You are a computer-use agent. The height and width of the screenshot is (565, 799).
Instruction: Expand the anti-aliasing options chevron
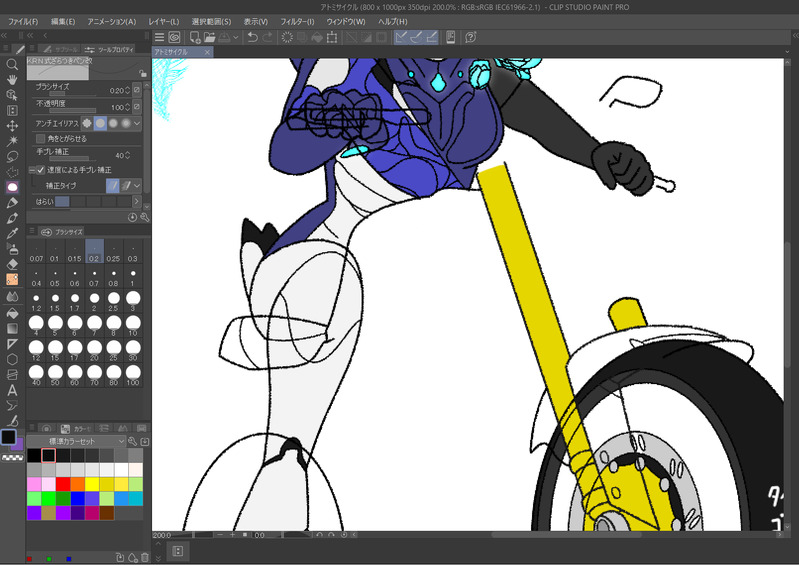(137, 123)
